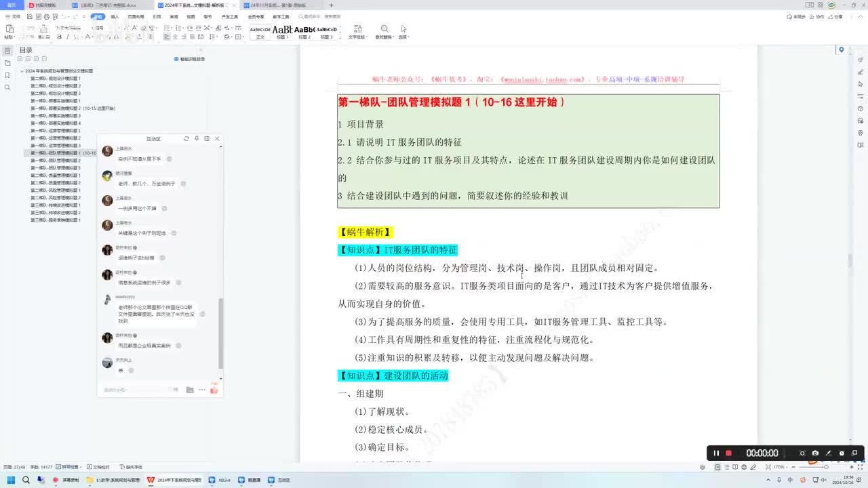Click the pop-out icon in 互动区 header
The width and height of the screenshot is (868, 488).
coord(207,138)
